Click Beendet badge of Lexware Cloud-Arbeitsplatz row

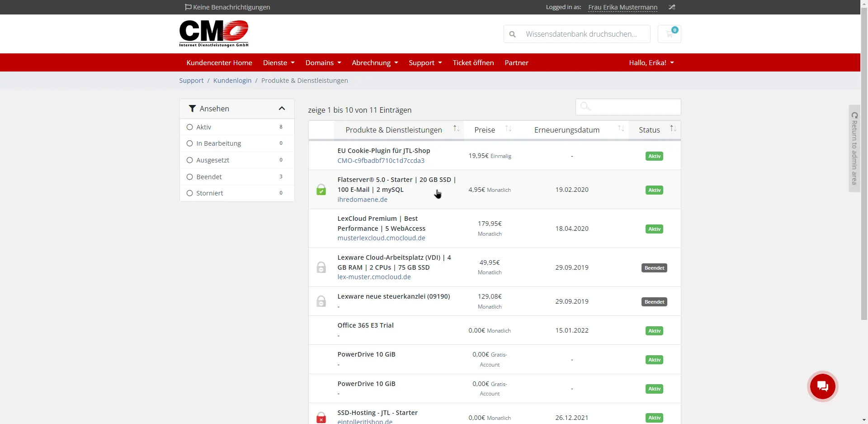click(654, 268)
